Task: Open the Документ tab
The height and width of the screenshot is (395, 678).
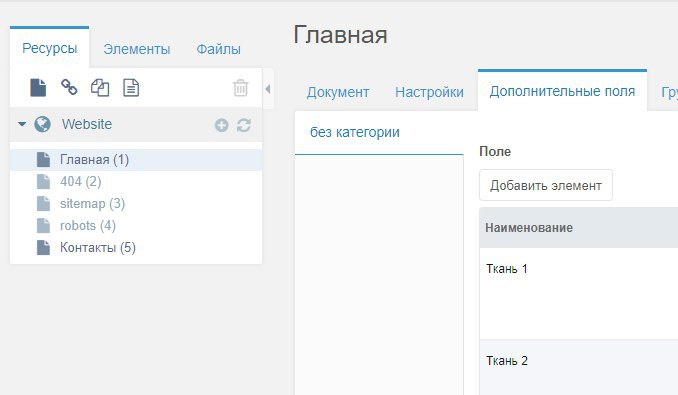Action: pyautogui.click(x=338, y=92)
